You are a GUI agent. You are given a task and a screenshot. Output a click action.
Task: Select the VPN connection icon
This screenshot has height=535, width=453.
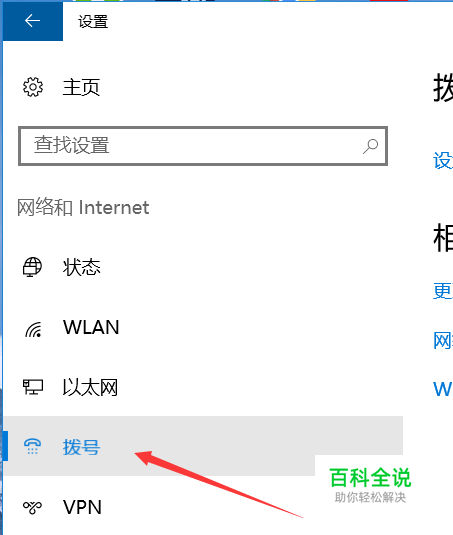tap(32, 507)
